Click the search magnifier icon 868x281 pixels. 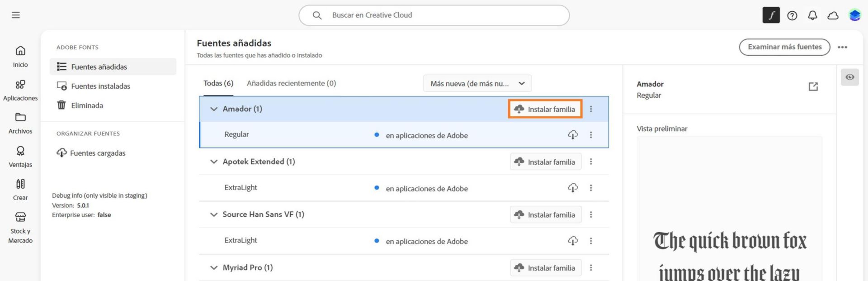pyautogui.click(x=317, y=15)
